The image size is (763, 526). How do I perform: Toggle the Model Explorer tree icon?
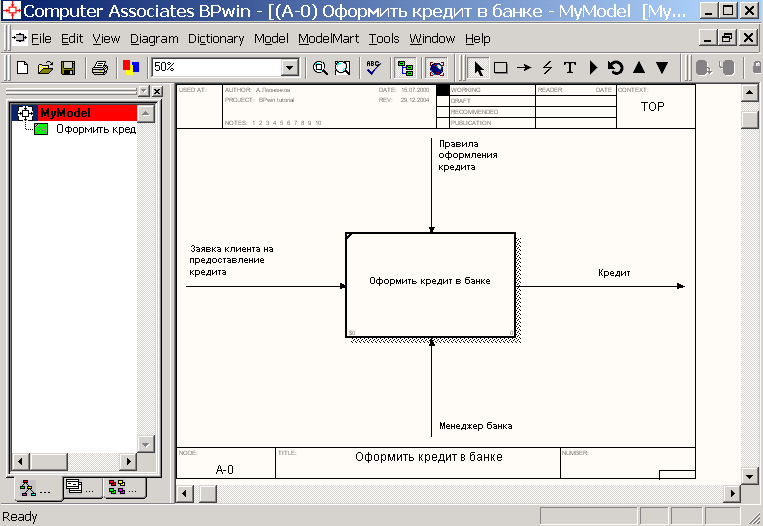pyautogui.click(x=405, y=68)
